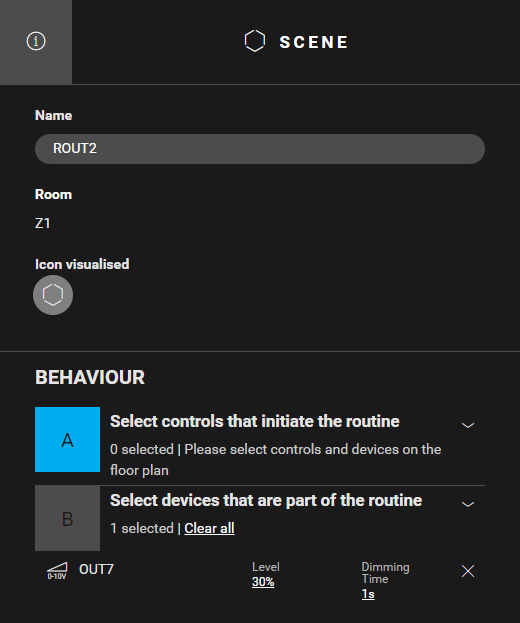Select the blue step A tile

pyautogui.click(x=68, y=439)
